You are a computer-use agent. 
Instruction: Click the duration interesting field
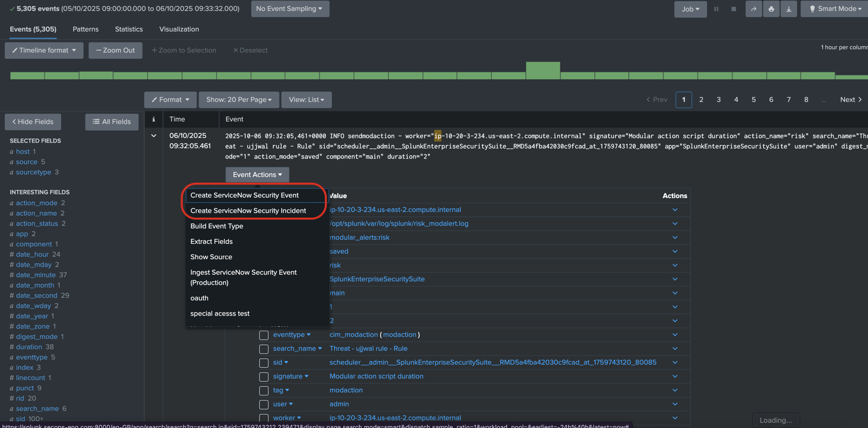[29, 347]
